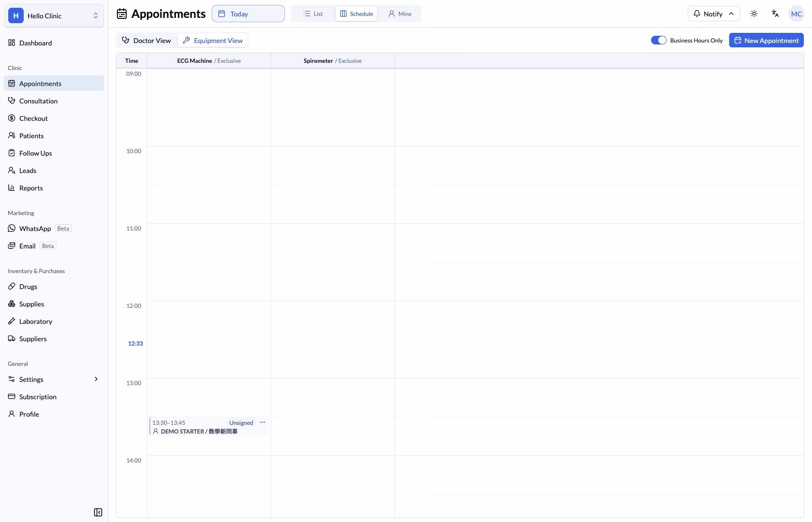Go to Drugs inventory
Viewport: 812px width, 522px height.
click(x=54, y=287)
